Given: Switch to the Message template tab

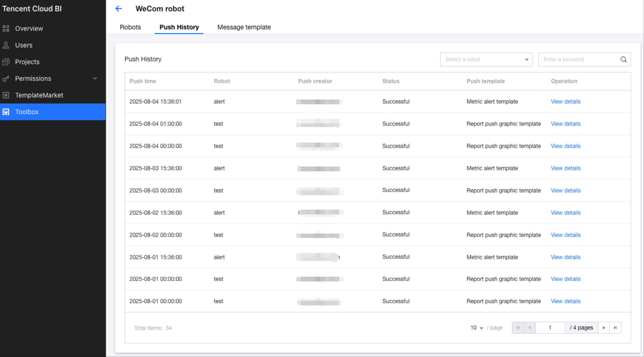Looking at the screenshot, I should tap(244, 27).
